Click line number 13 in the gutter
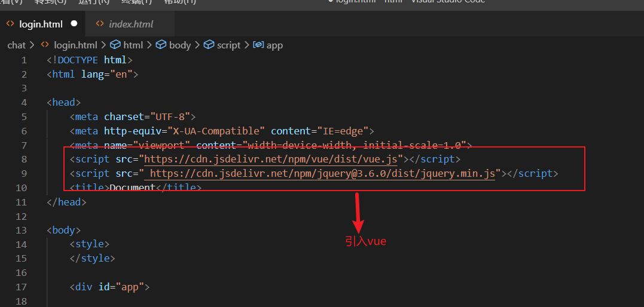644x307 pixels. coord(21,231)
